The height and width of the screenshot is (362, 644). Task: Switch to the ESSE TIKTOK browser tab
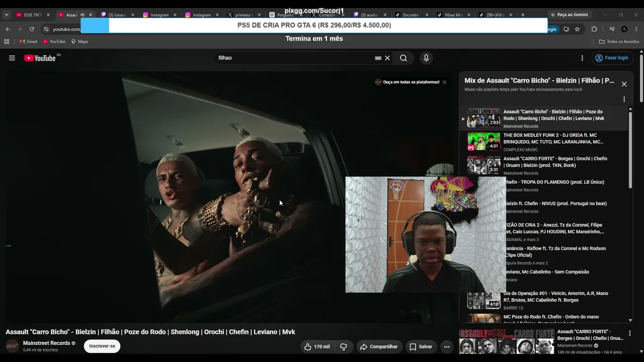(32, 15)
